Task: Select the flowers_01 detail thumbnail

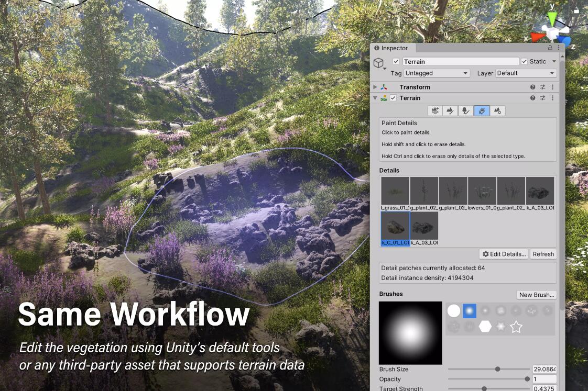Action: [x=482, y=194]
